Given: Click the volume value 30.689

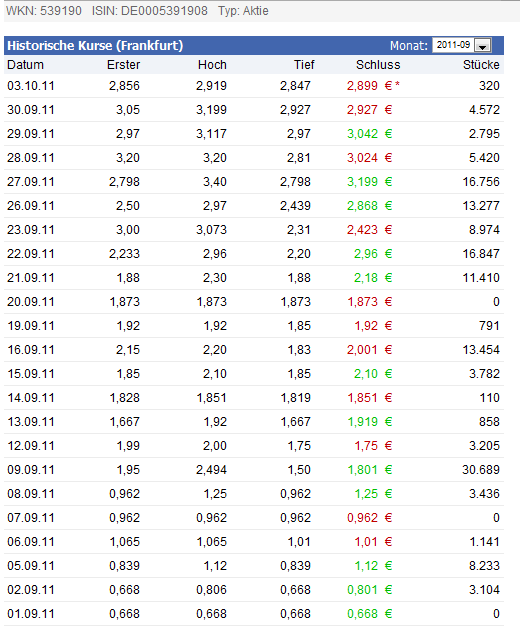Looking at the screenshot, I should 481,470.
